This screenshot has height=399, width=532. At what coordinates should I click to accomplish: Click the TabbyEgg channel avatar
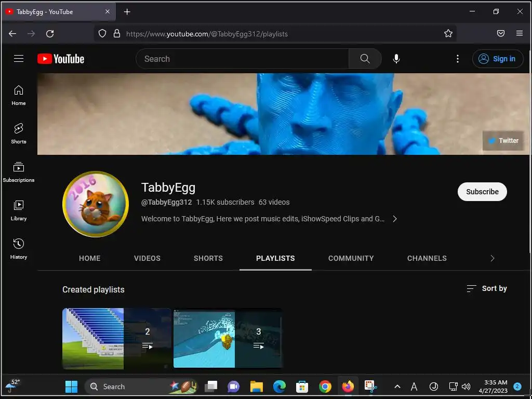pos(96,204)
